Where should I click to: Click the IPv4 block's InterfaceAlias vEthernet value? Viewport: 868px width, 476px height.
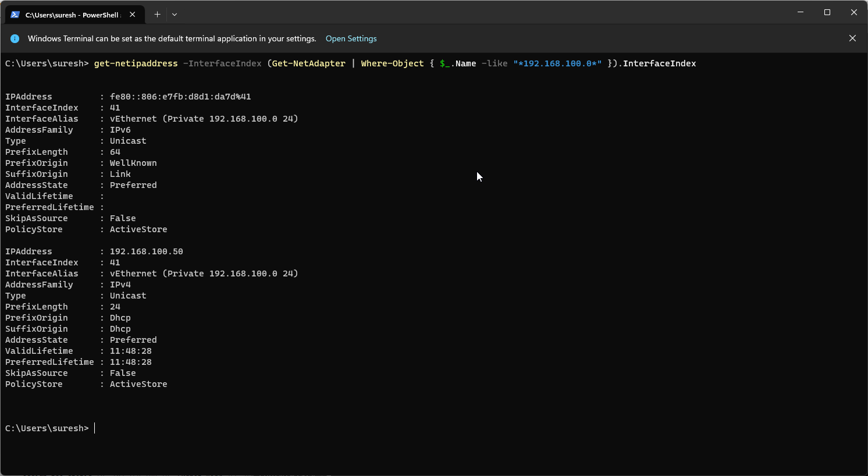pyautogui.click(x=204, y=273)
